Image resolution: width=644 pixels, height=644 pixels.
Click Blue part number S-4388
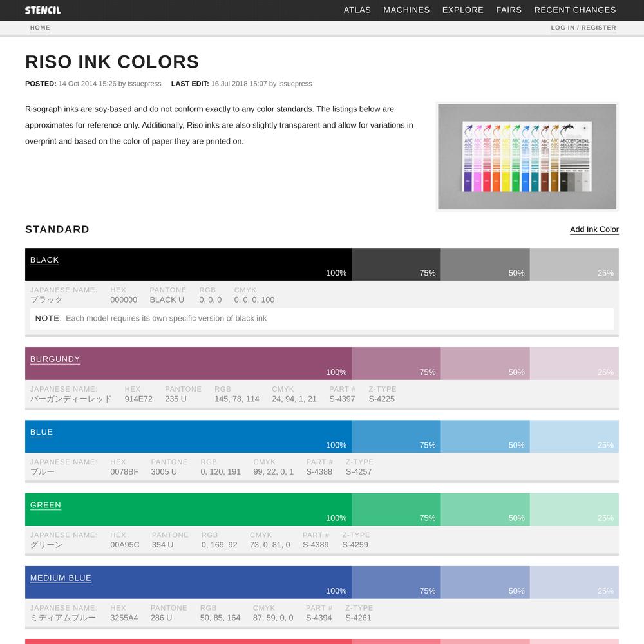click(x=319, y=472)
